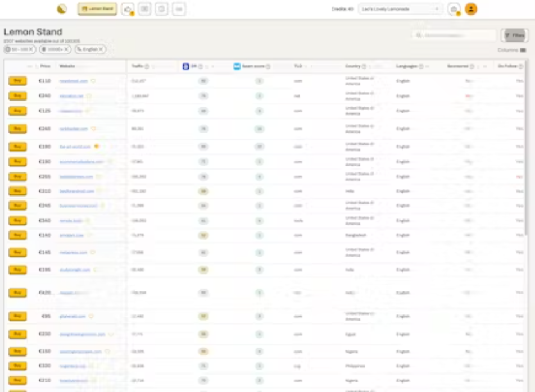Image resolution: width=535 pixels, height=392 pixels.
Task: Click the table's vertical scrollbar
Action: click(x=527, y=147)
